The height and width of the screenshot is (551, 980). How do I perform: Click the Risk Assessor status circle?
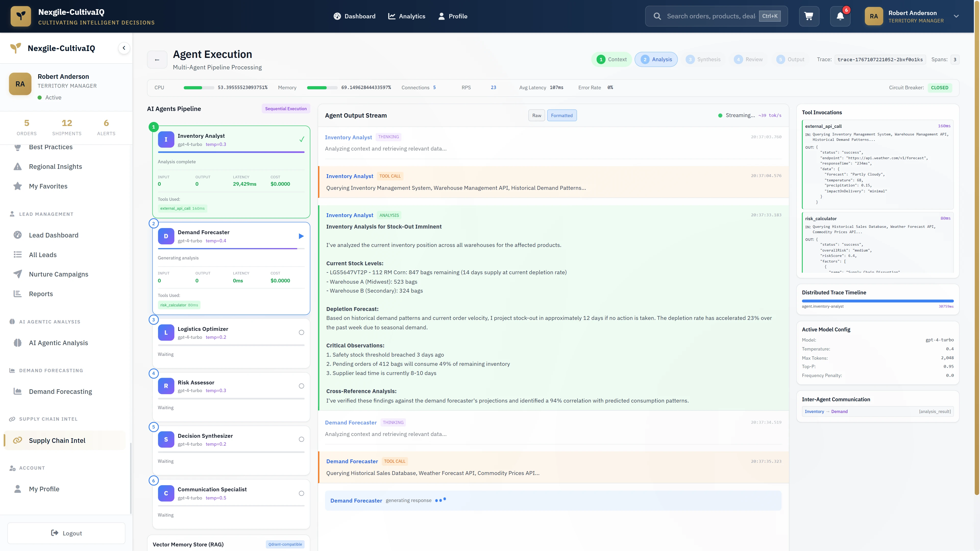pos(301,386)
